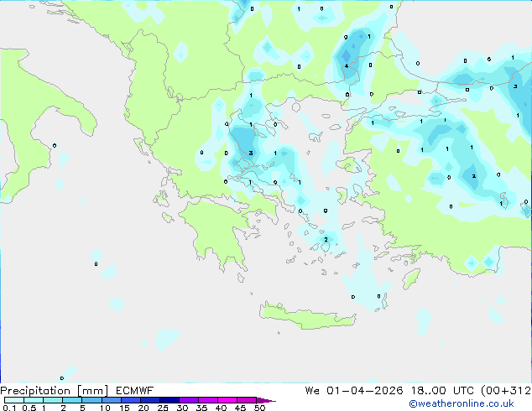Viewport: 532px width, 411px height.
Task: Select the 0.5–1 mm legend color swatch
Action: coord(34,400)
